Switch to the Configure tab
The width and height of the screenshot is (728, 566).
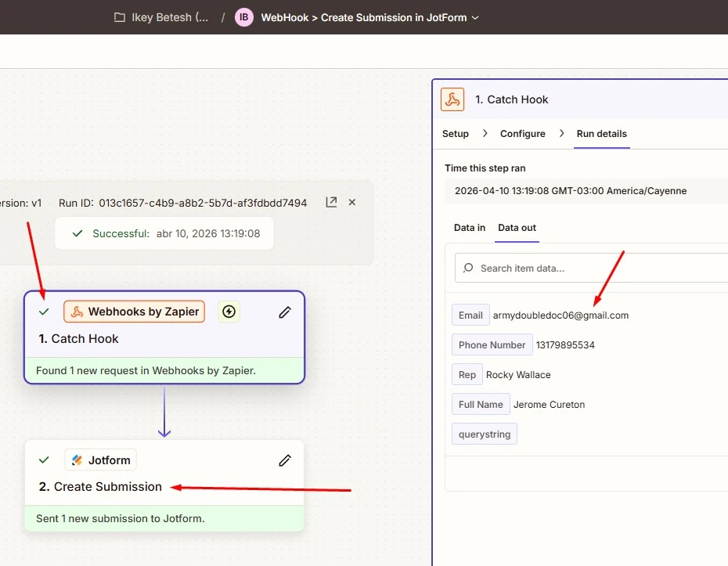[x=522, y=134]
